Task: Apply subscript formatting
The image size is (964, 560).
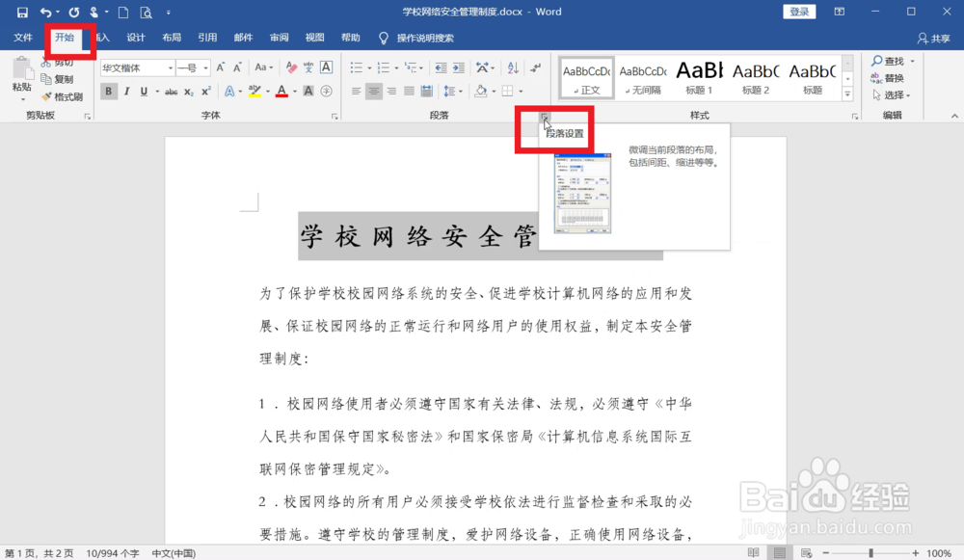Action: [x=187, y=91]
